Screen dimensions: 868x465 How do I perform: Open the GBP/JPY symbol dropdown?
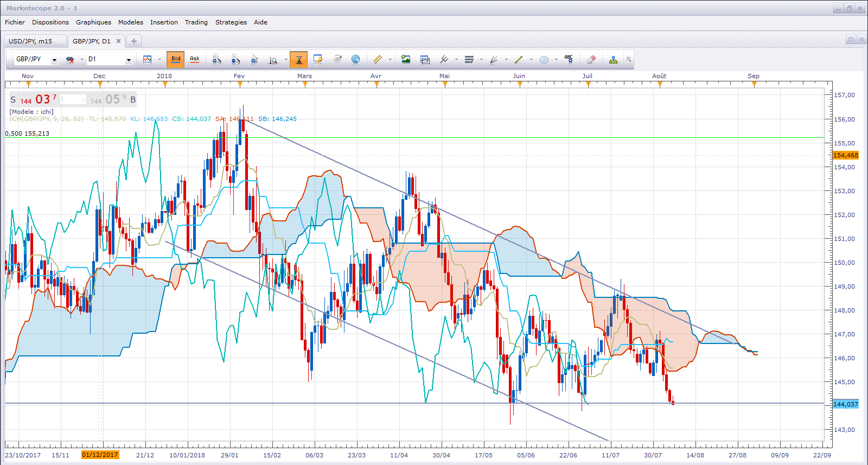(54, 60)
